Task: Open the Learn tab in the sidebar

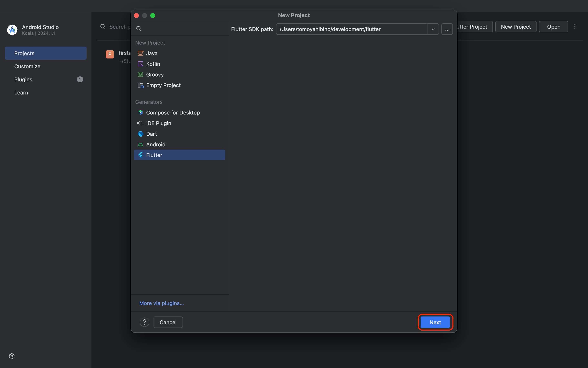Action: [x=46, y=92]
